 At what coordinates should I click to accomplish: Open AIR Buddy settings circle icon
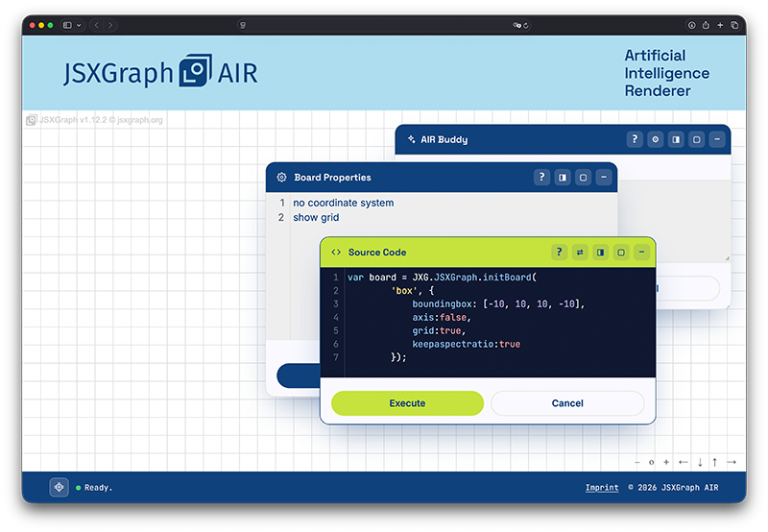pyautogui.click(x=656, y=139)
